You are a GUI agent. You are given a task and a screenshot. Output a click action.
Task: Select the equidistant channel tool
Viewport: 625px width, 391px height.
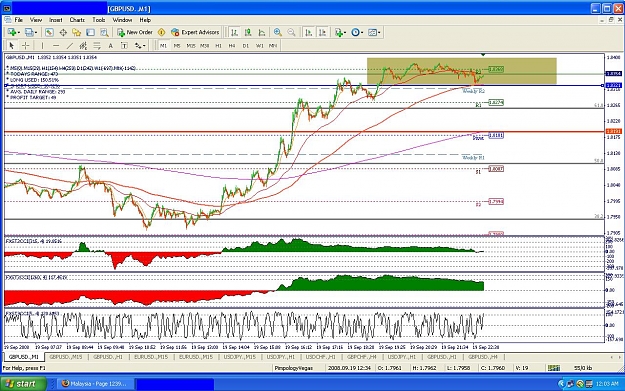click(83, 45)
